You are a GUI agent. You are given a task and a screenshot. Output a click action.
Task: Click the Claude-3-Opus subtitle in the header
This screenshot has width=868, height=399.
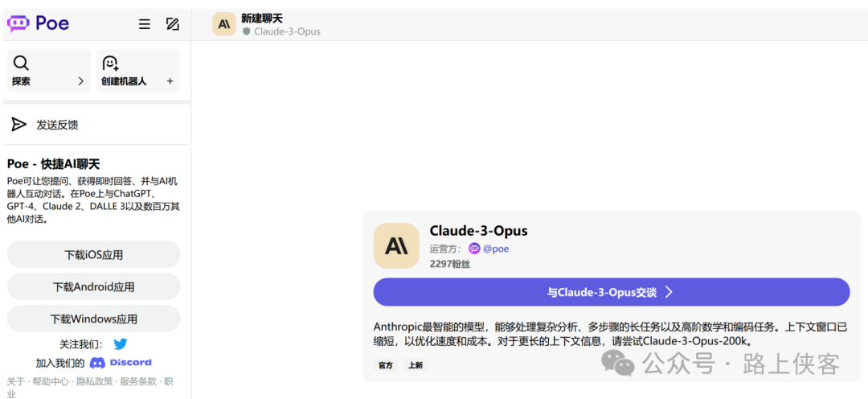[x=287, y=31]
